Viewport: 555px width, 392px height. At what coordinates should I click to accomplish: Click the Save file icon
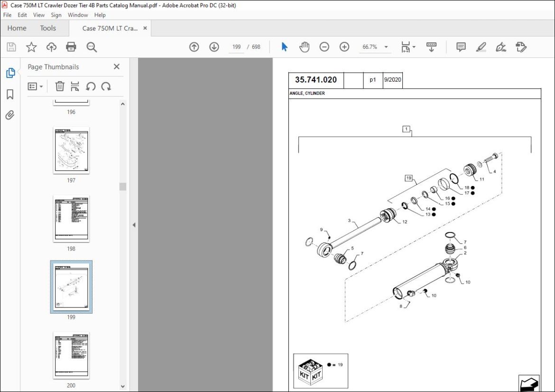pos(11,47)
